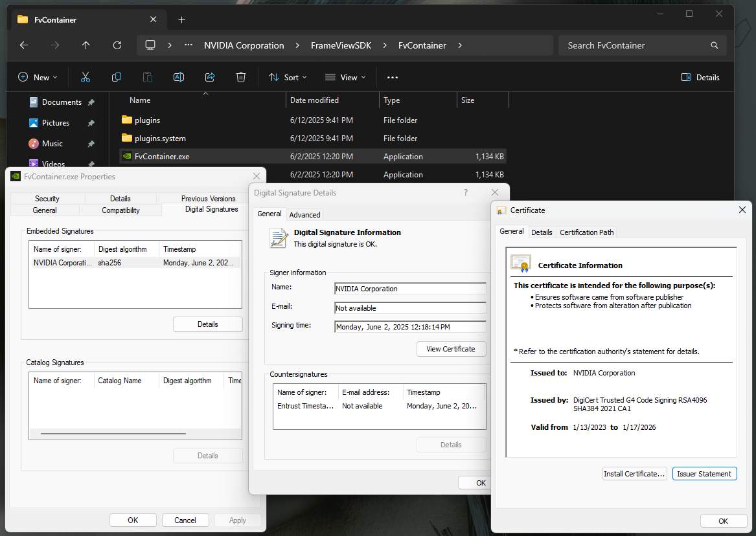Click the Copy icon in Explorer toolbar
The height and width of the screenshot is (536, 756).
tap(116, 77)
